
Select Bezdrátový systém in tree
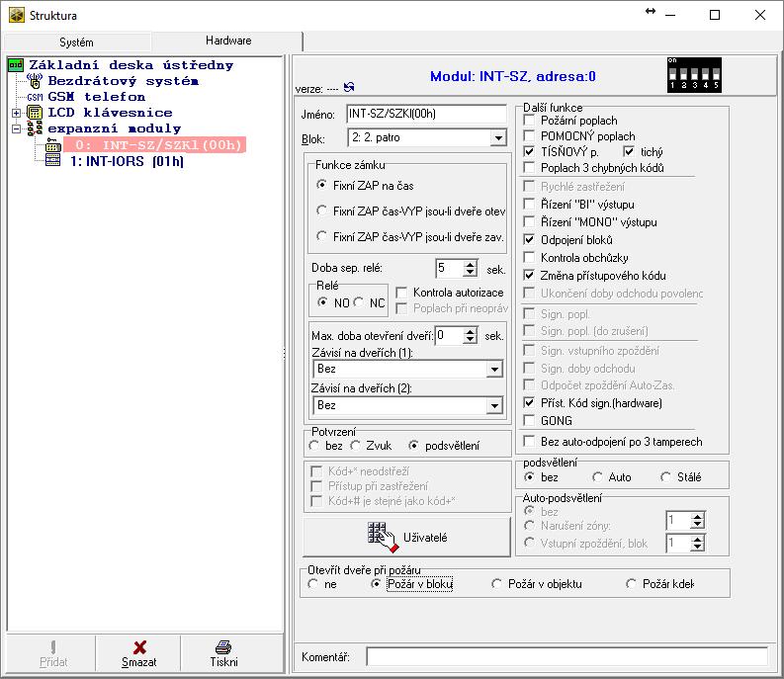(123, 81)
